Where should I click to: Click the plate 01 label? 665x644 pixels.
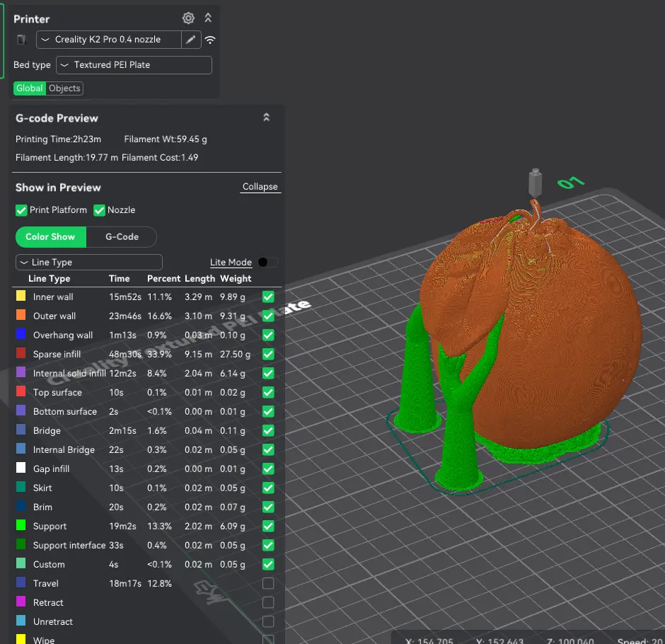[571, 183]
